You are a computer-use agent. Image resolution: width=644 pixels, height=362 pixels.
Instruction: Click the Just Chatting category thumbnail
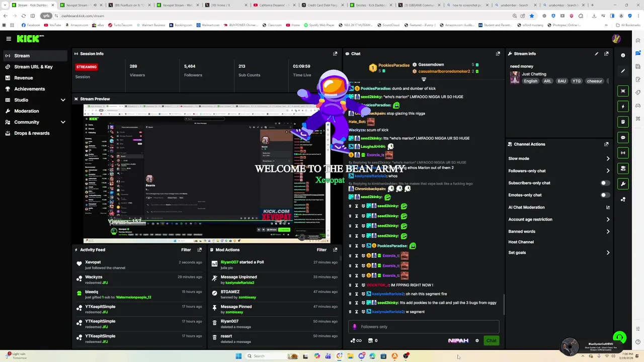(515, 77)
